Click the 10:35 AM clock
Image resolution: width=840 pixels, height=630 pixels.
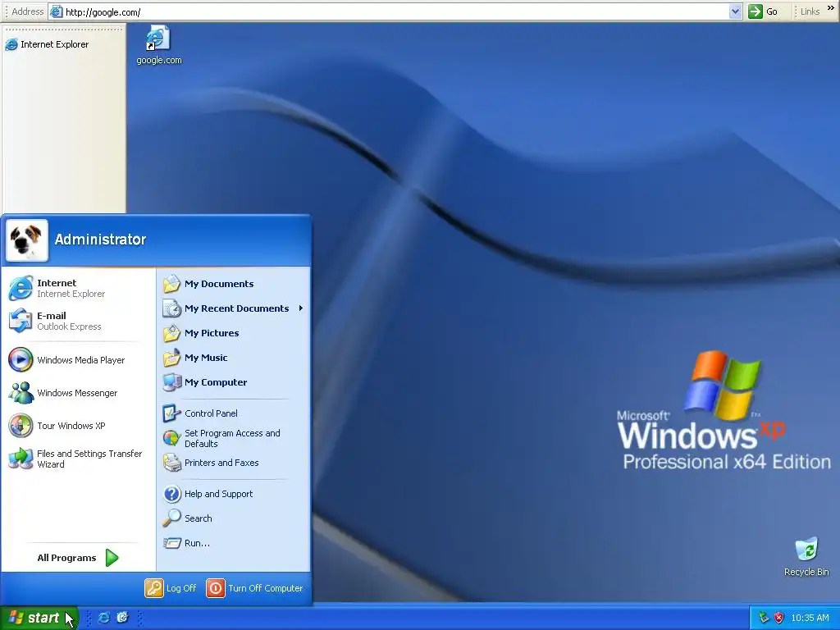(x=810, y=619)
